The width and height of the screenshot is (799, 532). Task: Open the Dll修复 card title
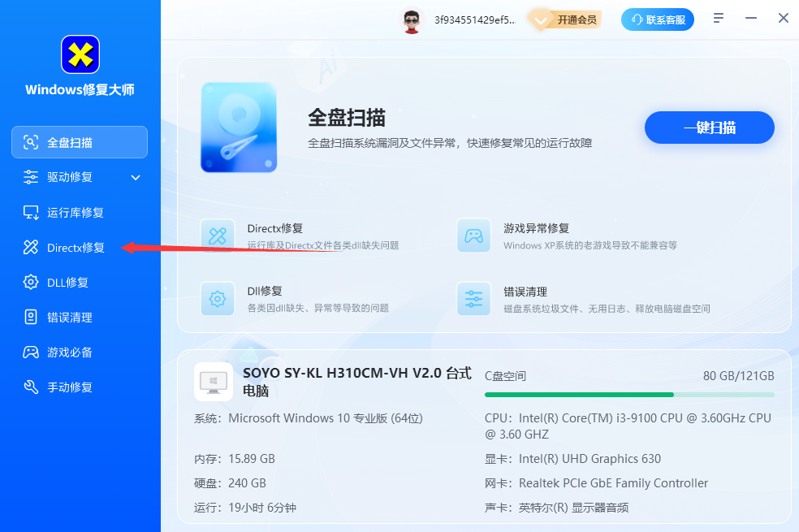265,291
